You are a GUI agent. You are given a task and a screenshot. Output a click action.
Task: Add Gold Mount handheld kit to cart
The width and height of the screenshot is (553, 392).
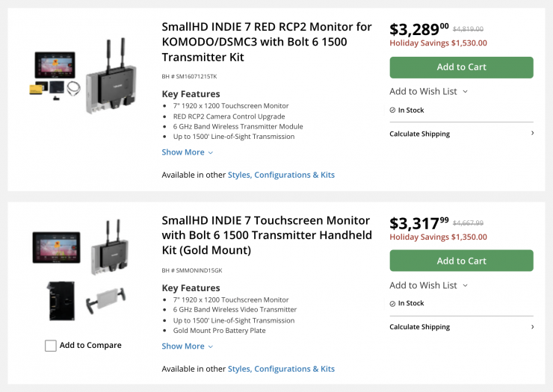tap(461, 261)
